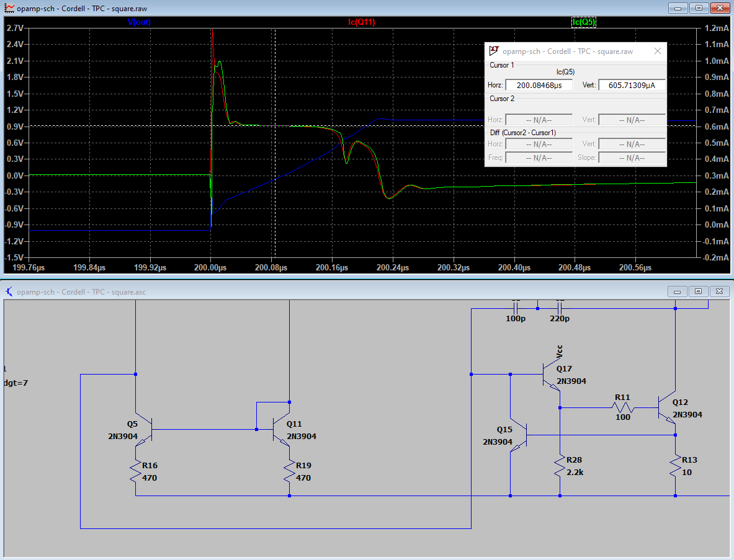Click R11 value 100 text
The image size is (734, 560).
622,417
